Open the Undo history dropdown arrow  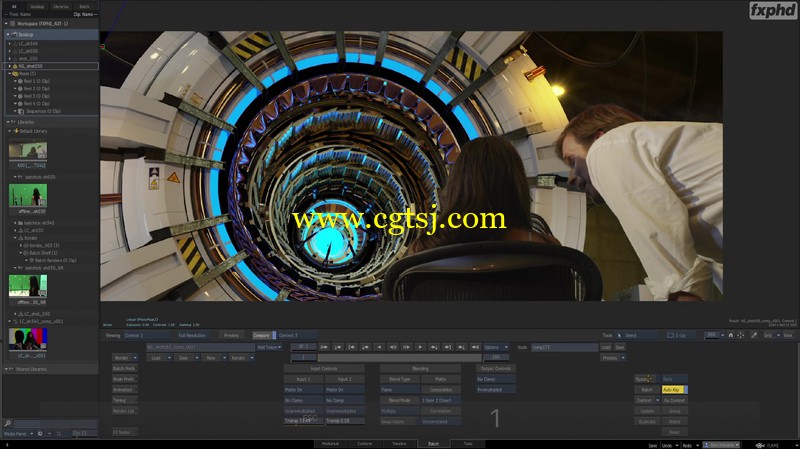[677, 445]
